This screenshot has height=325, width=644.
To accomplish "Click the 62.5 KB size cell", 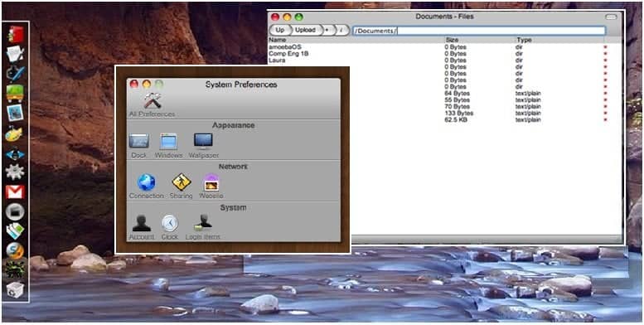I will pos(456,120).
